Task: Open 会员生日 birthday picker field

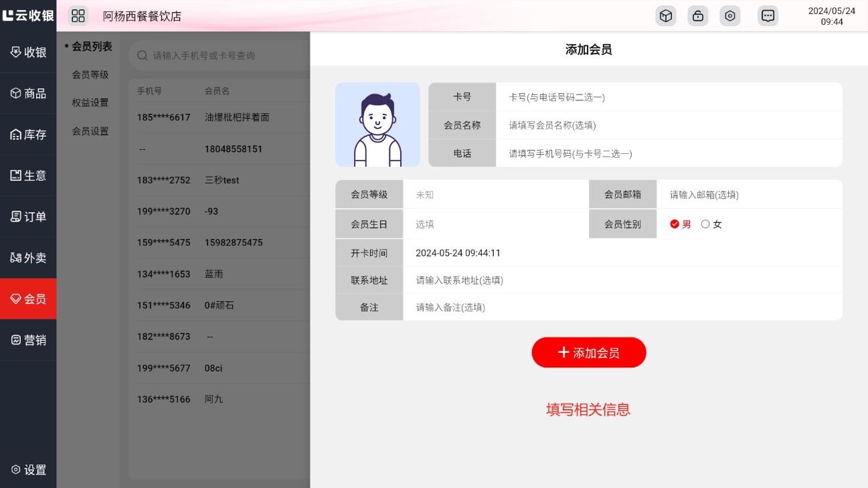Action: pos(495,224)
